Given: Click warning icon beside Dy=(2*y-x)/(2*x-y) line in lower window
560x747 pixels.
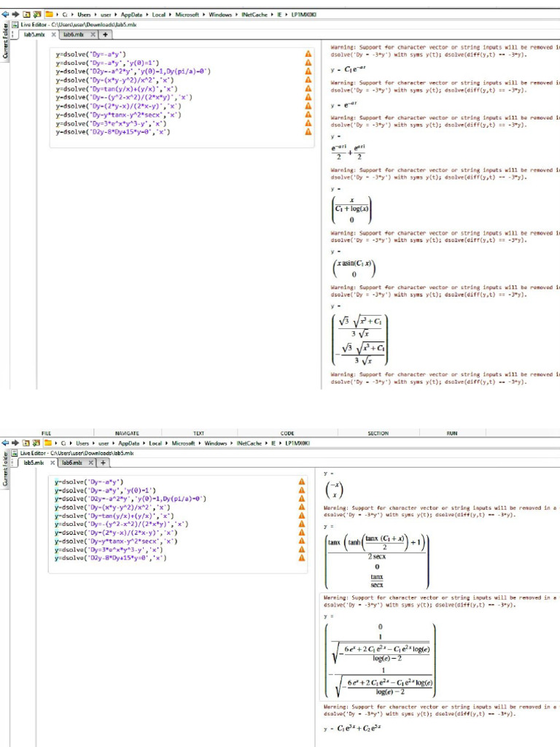Looking at the screenshot, I should point(301,532).
